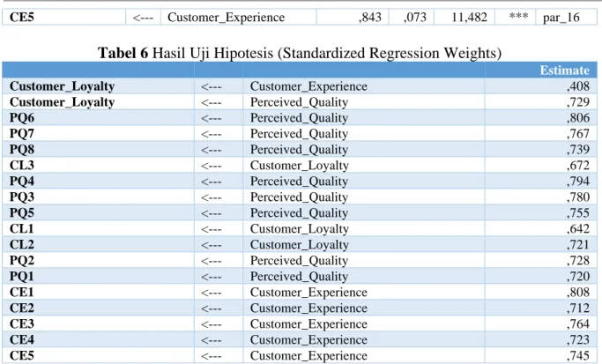Screen dimensions: 602x364
Task: Select the 'CE1' row label
Action: point(22,293)
